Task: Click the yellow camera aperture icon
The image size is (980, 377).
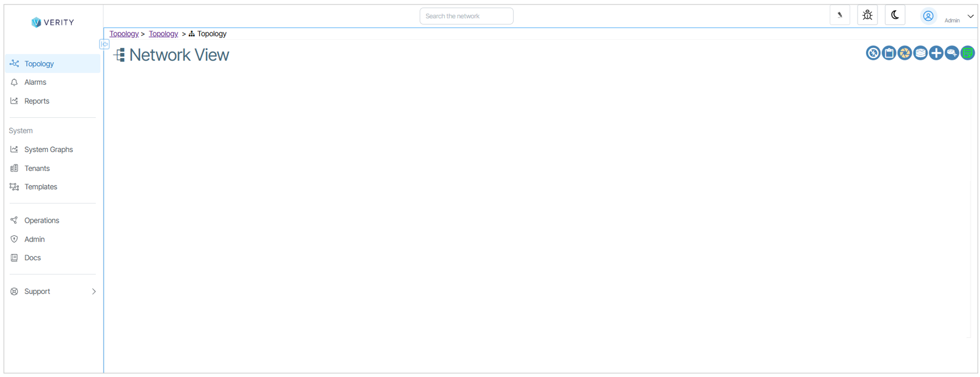Action: click(904, 53)
